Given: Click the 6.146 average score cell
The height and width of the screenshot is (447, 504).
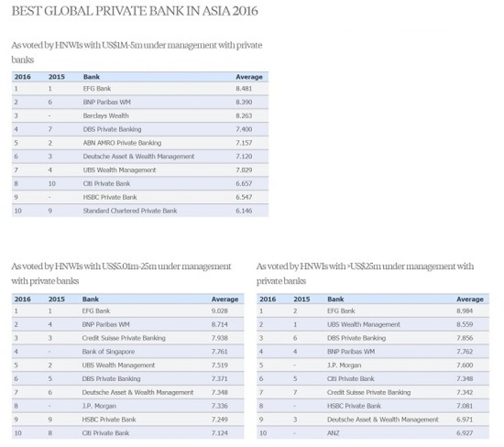Looking at the screenshot, I should click(244, 210).
